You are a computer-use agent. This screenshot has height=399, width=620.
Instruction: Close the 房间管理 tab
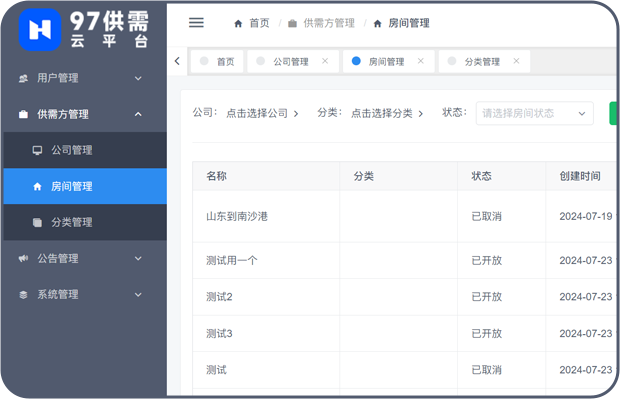click(421, 61)
